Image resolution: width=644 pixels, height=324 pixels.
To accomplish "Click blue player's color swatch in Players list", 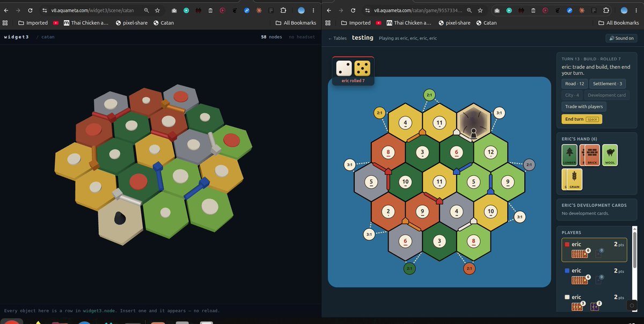I will pyautogui.click(x=567, y=271).
